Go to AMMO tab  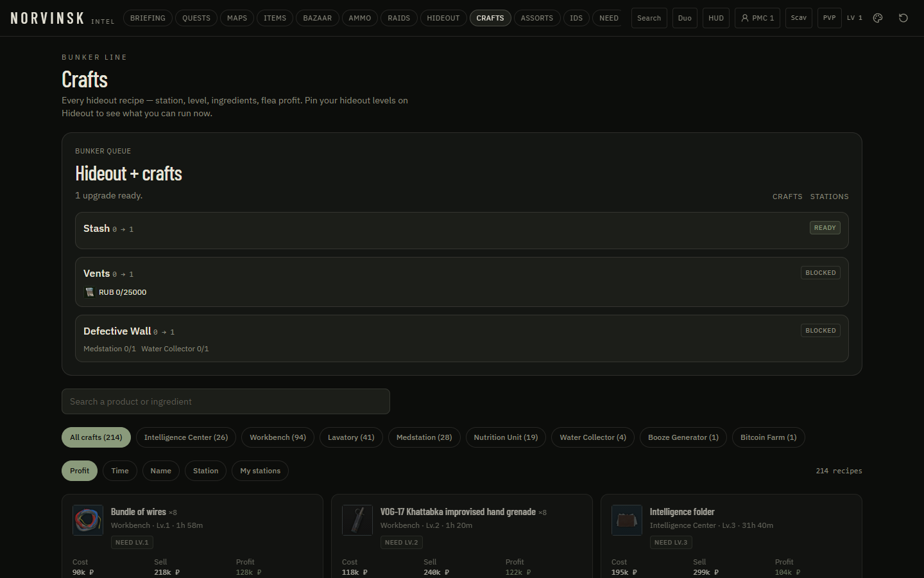pos(360,18)
